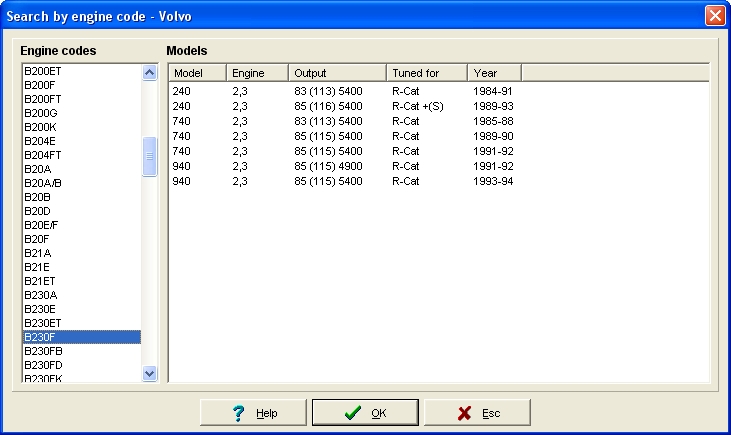Sort by the Engine column header
Viewport: 731px width, 435px height.
(257, 73)
